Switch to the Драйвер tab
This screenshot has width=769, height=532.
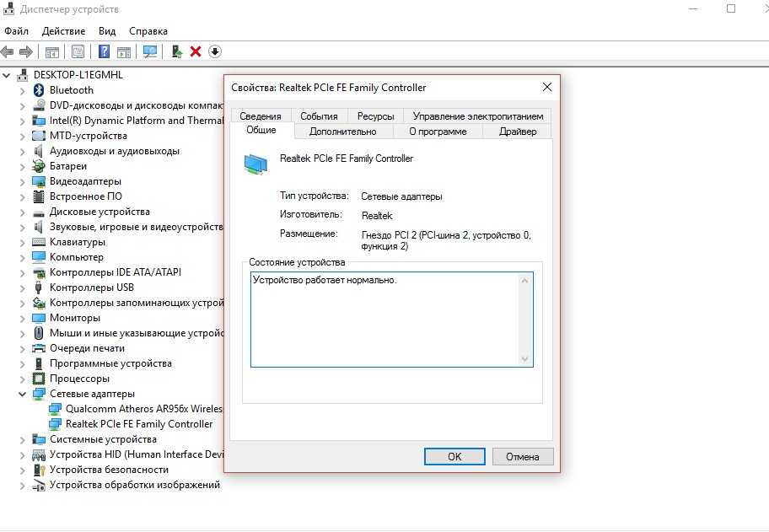tap(518, 132)
